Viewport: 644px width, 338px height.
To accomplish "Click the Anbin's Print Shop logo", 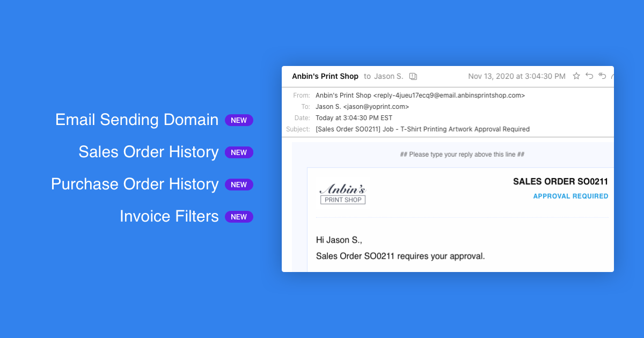I will [x=342, y=194].
